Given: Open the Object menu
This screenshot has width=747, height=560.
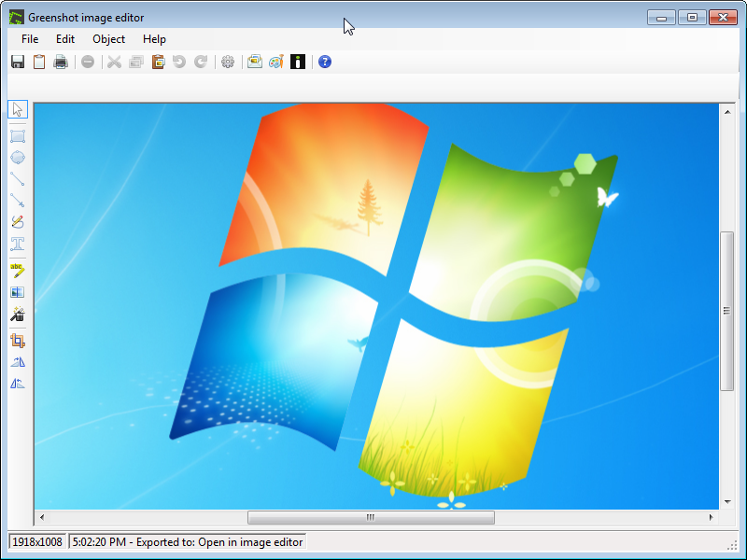Looking at the screenshot, I should [108, 39].
